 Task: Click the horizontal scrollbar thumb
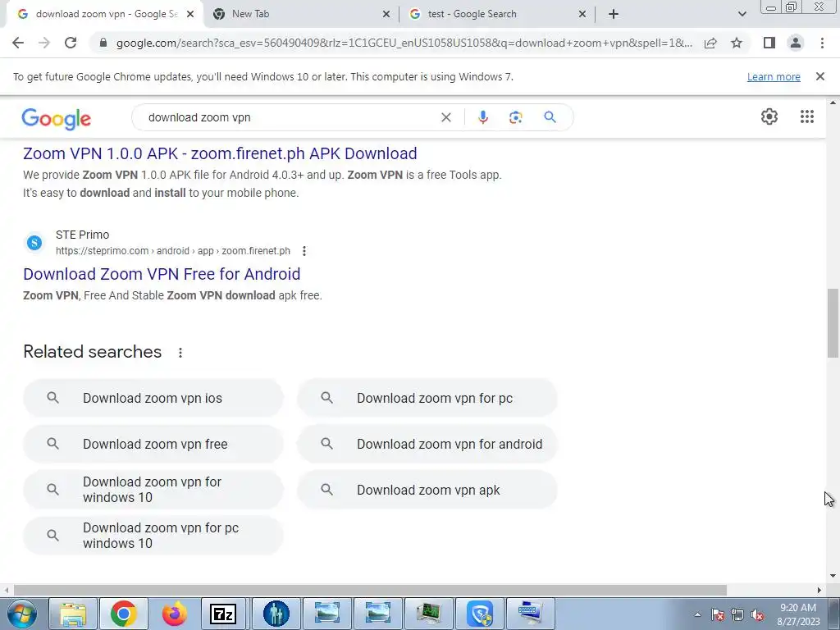370,590
